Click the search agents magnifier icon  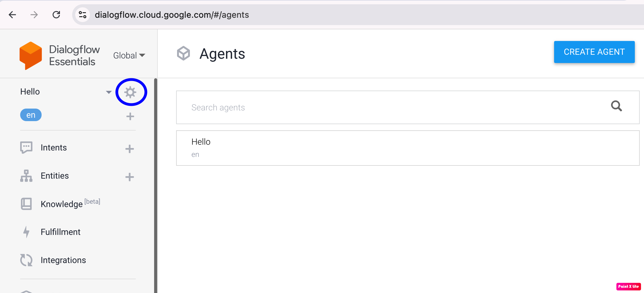coord(616,106)
